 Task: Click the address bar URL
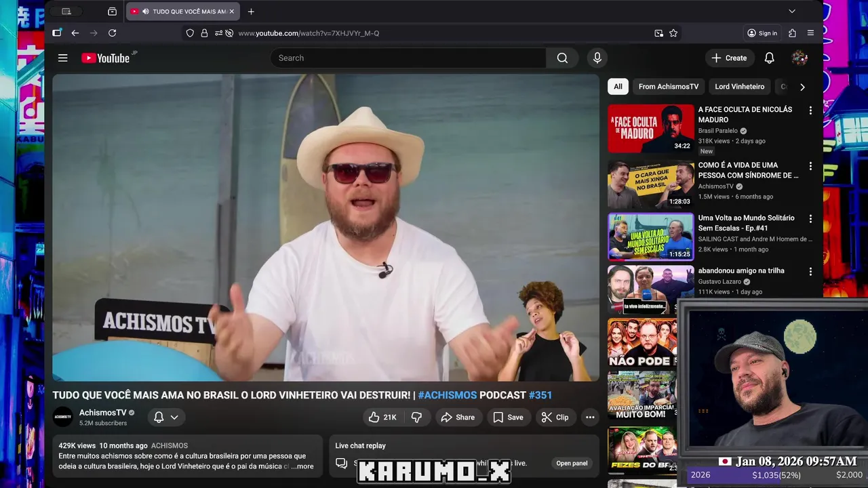click(x=309, y=33)
